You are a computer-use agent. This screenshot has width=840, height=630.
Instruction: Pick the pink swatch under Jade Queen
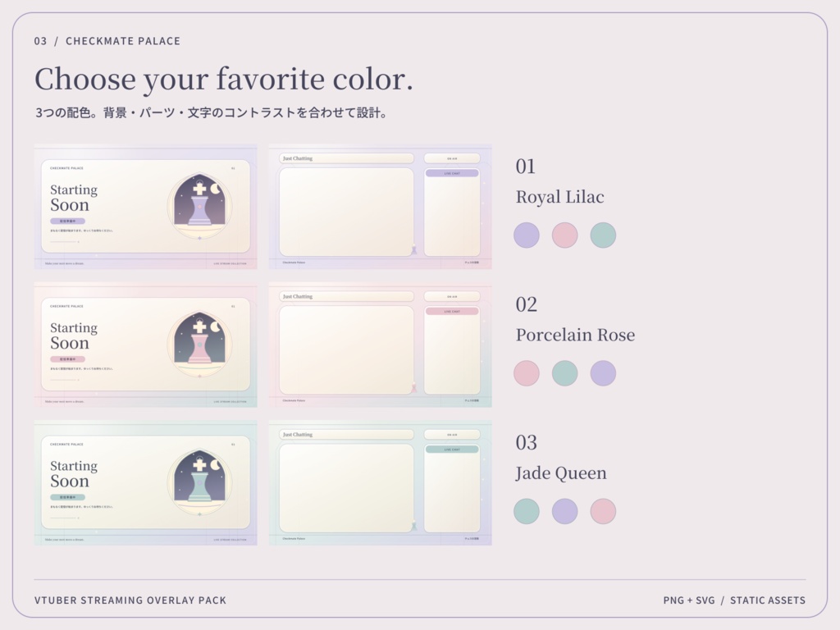pyautogui.click(x=603, y=511)
